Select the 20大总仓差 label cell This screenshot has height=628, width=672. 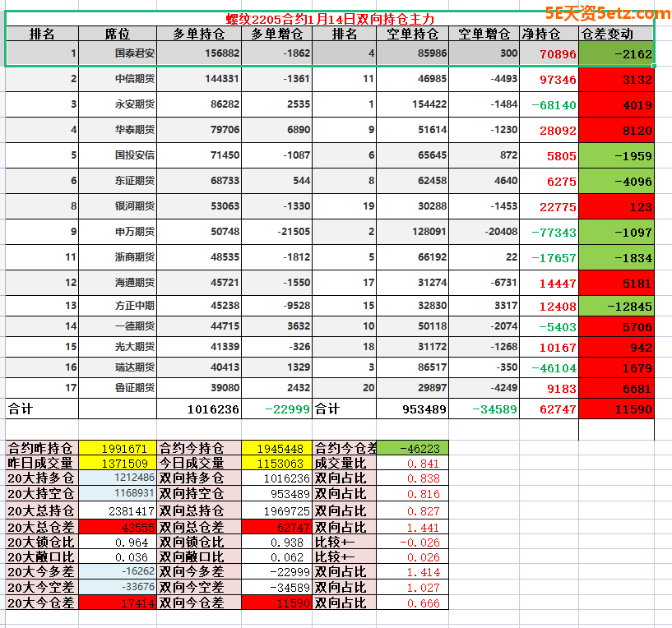coord(40,527)
